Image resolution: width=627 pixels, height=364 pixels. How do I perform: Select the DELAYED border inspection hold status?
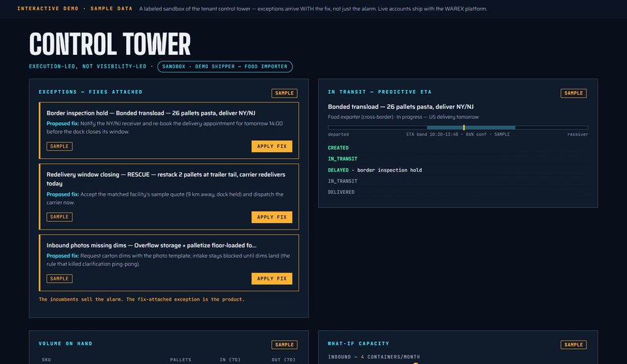pyautogui.click(x=375, y=170)
